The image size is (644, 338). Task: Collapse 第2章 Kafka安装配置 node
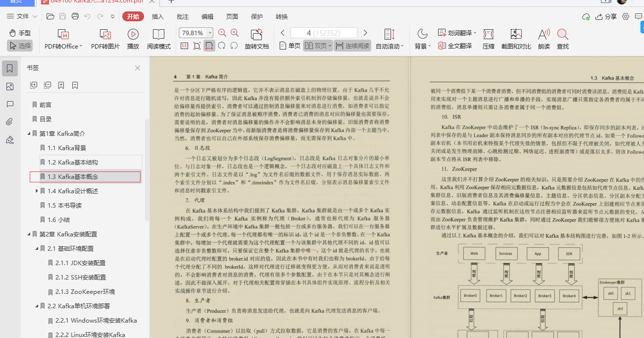(x=29, y=234)
